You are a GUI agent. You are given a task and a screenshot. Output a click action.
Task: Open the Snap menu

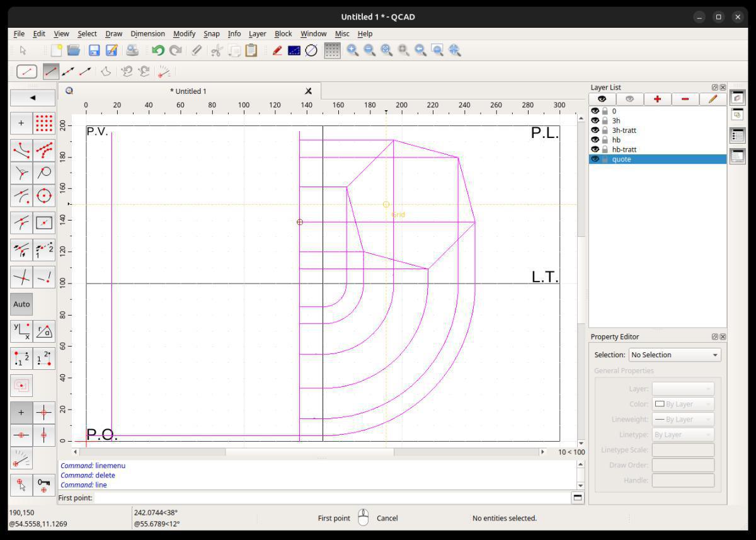click(x=212, y=34)
